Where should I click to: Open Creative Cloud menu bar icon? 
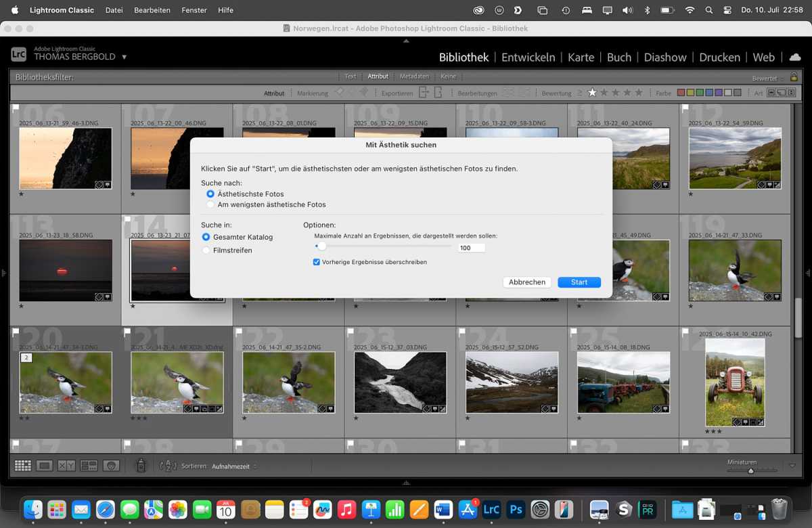478,10
